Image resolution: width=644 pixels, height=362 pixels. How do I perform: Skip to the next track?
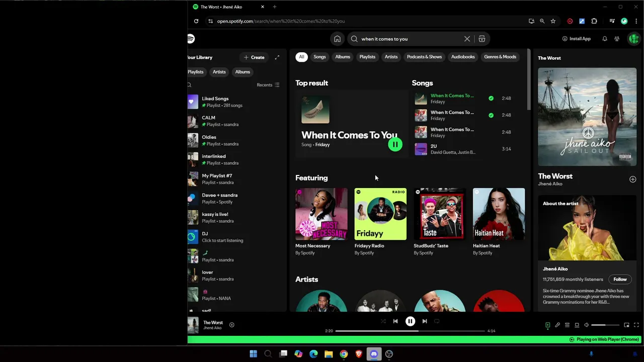[x=425, y=321]
